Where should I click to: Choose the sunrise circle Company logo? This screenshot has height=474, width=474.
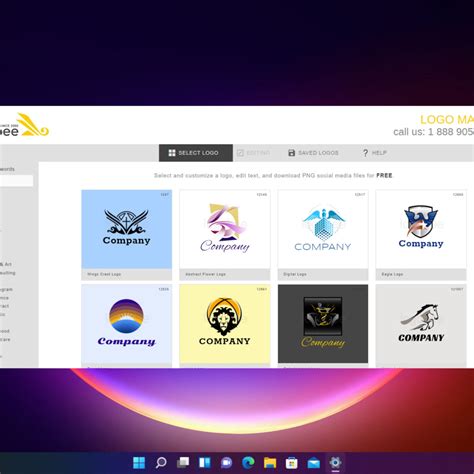pos(127,324)
